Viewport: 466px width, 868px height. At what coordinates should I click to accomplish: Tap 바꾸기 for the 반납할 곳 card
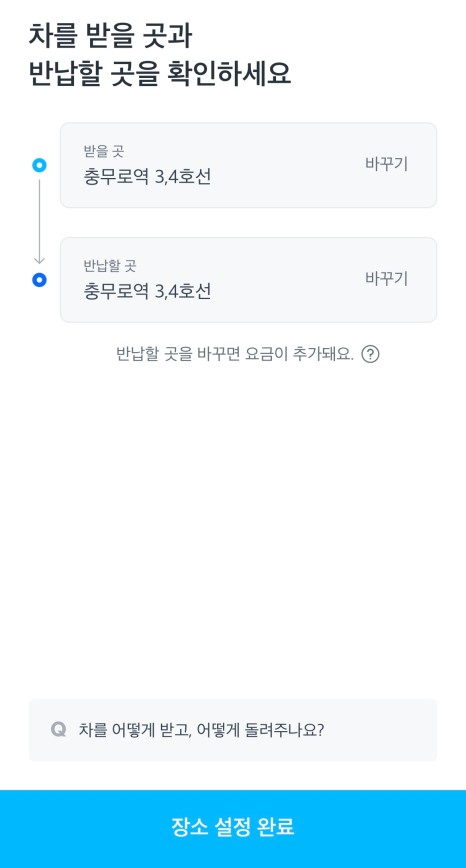tap(386, 279)
